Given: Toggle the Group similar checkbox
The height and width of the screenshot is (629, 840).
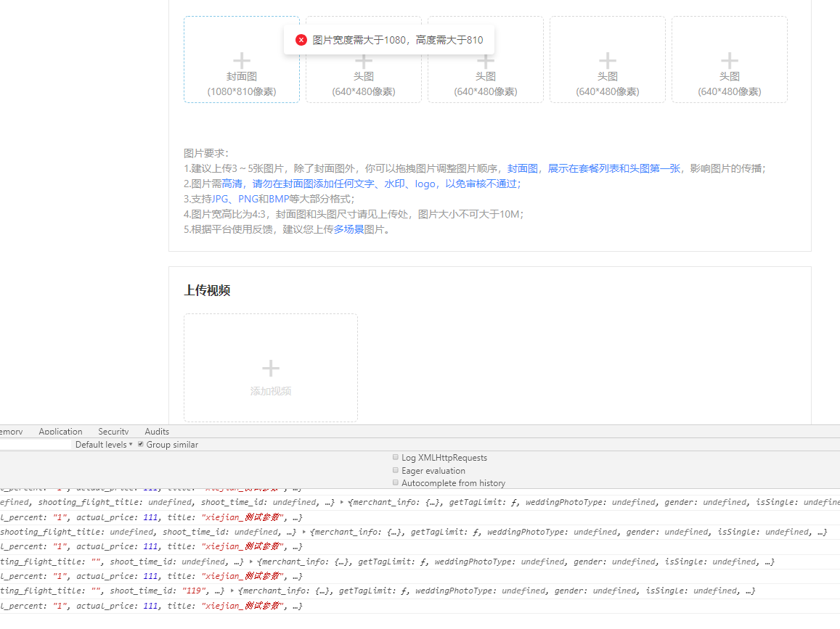Looking at the screenshot, I should (141, 445).
